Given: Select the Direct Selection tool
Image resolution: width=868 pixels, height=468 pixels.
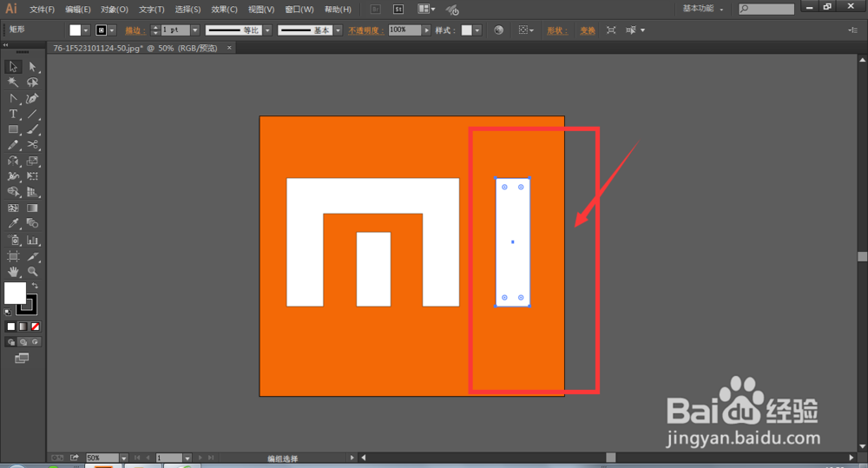Looking at the screenshot, I should pyautogui.click(x=33, y=67).
